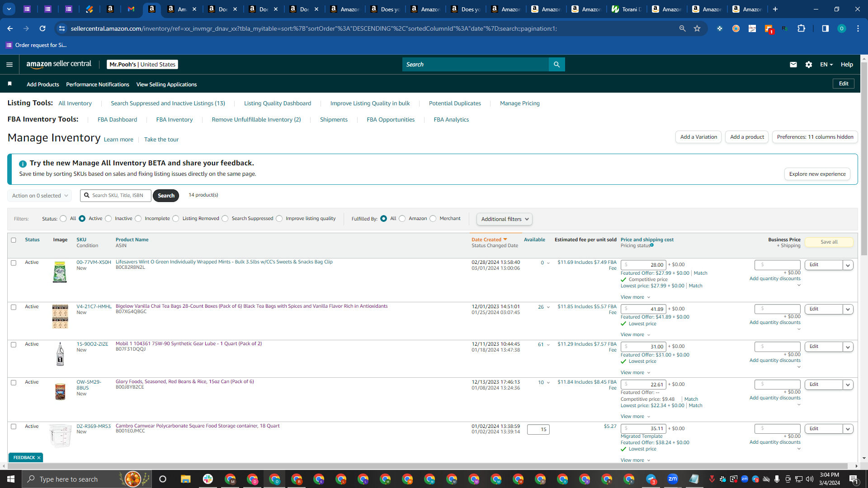Expand View more under the Glory Foods price
The height and width of the screenshot is (488, 868).
(635, 417)
